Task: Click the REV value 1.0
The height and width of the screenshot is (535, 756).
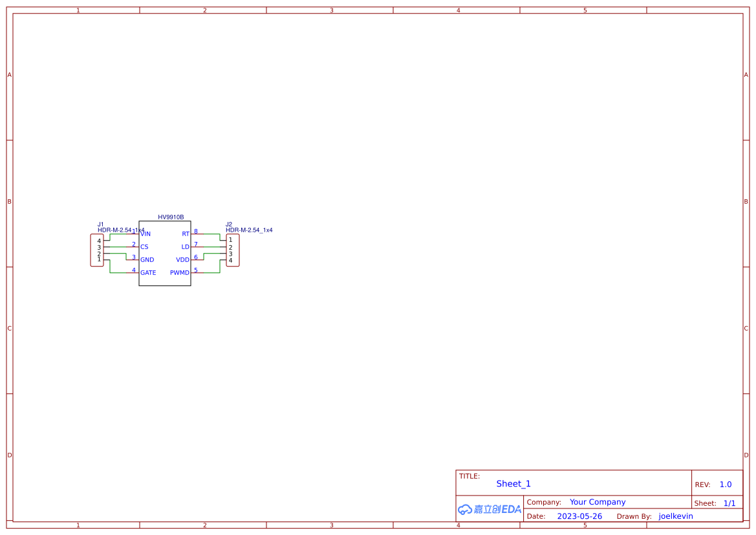Action: [x=724, y=484]
